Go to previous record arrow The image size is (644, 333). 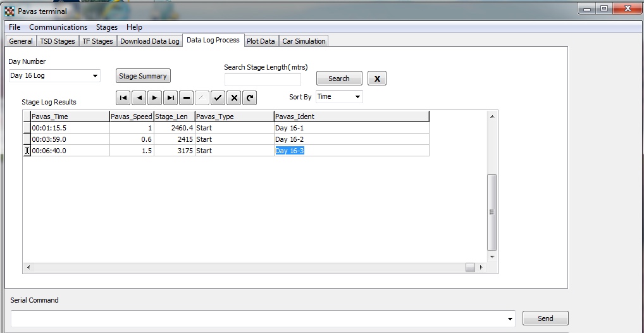tap(139, 98)
